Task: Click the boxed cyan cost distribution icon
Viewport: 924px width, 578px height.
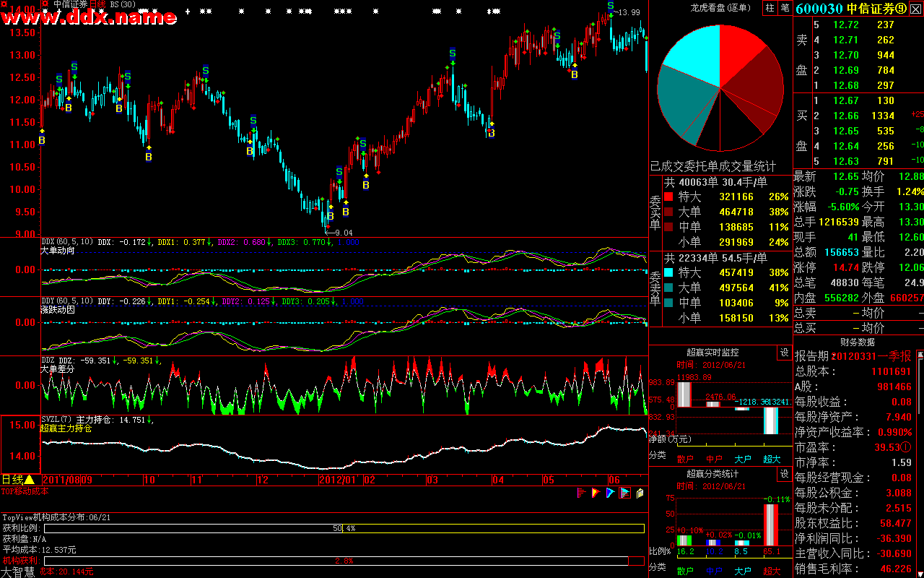Action: point(625,493)
